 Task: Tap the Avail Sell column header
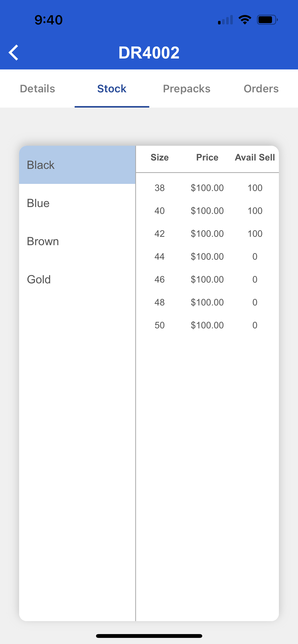click(255, 157)
